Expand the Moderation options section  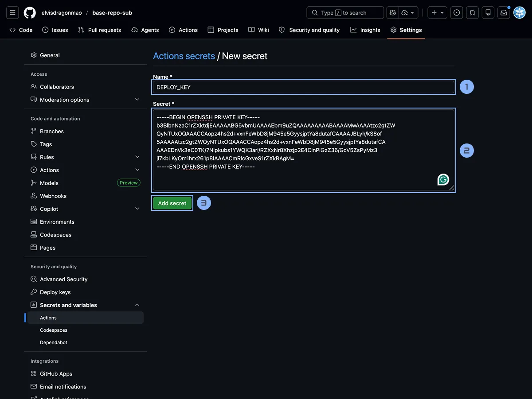pos(137,100)
